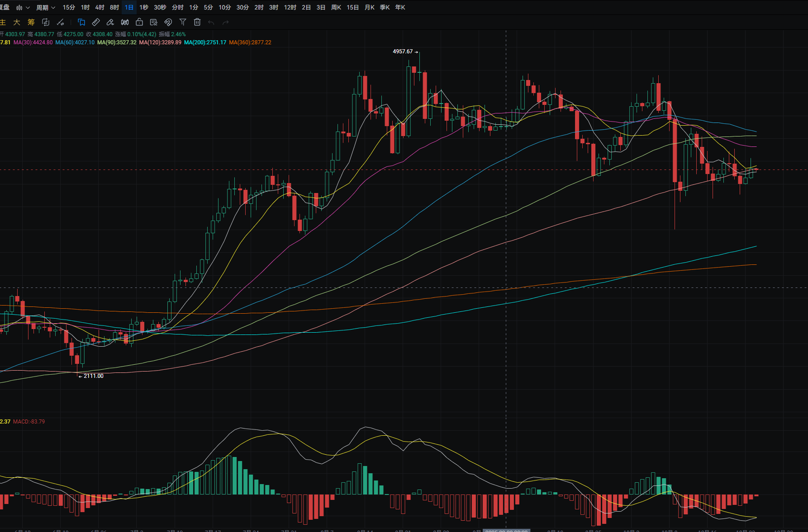The width and height of the screenshot is (808, 532).
Task: Select the 15分 interval
Action: [69, 8]
